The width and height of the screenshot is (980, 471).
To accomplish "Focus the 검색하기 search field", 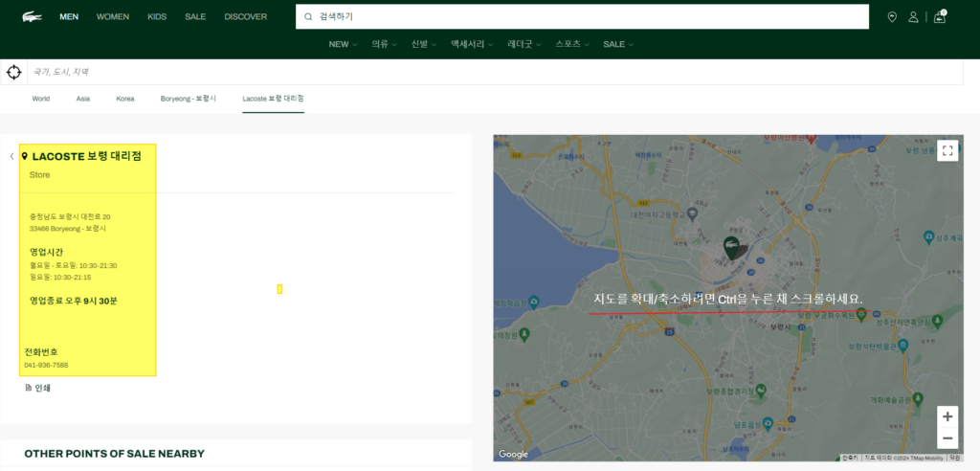I will click(582, 17).
